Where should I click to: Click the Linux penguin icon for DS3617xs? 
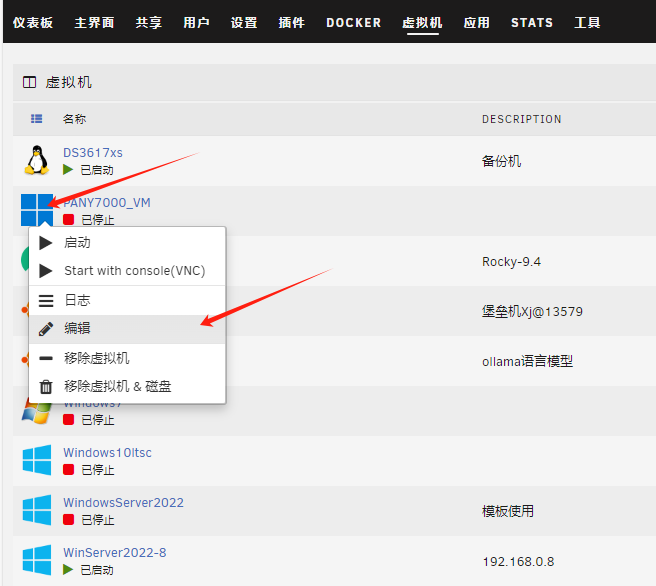coord(37,160)
